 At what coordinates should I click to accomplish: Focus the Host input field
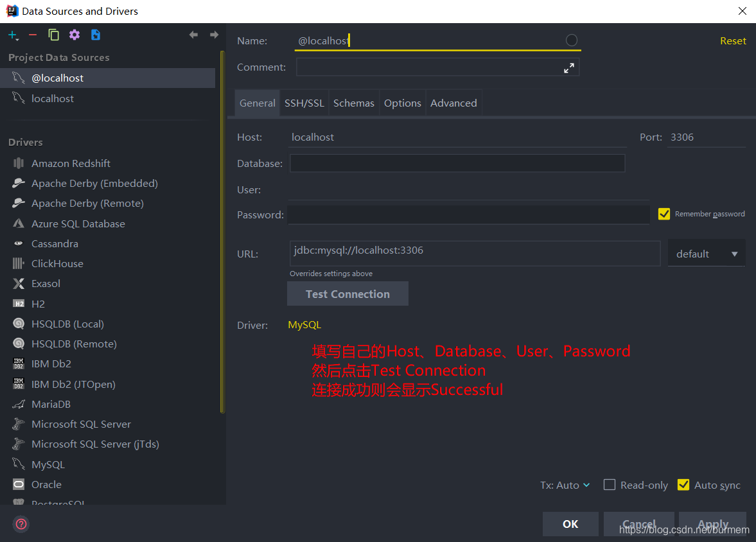click(457, 137)
